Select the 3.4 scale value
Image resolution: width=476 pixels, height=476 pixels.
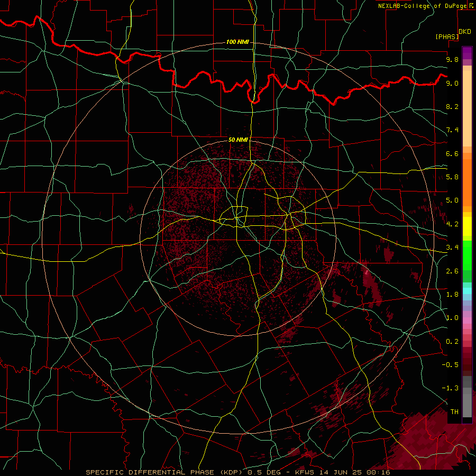click(452, 248)
